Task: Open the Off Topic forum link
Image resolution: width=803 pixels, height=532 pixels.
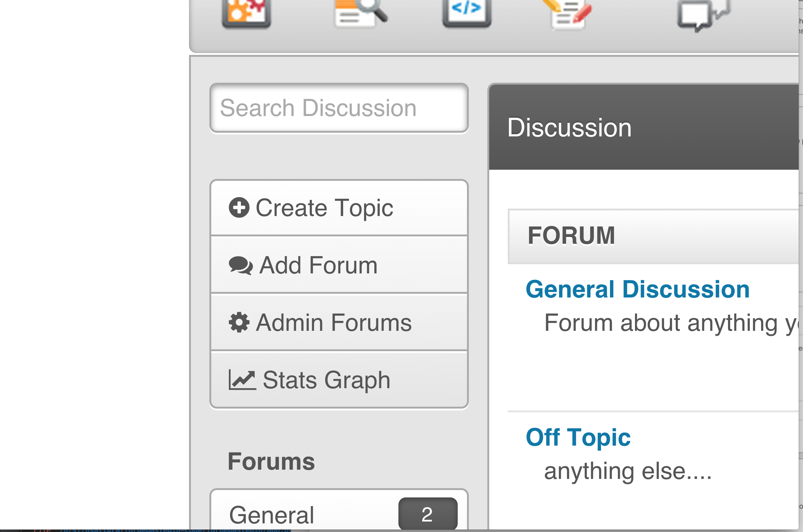Action: pyautogui.click(x=578, y=437)
